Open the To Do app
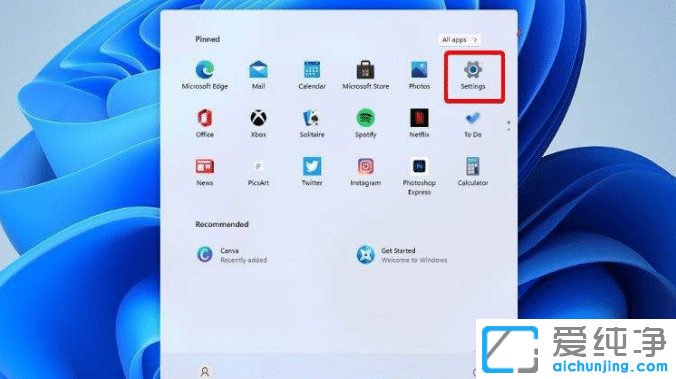This screenshot has width=676, height=379. [473, 123]
